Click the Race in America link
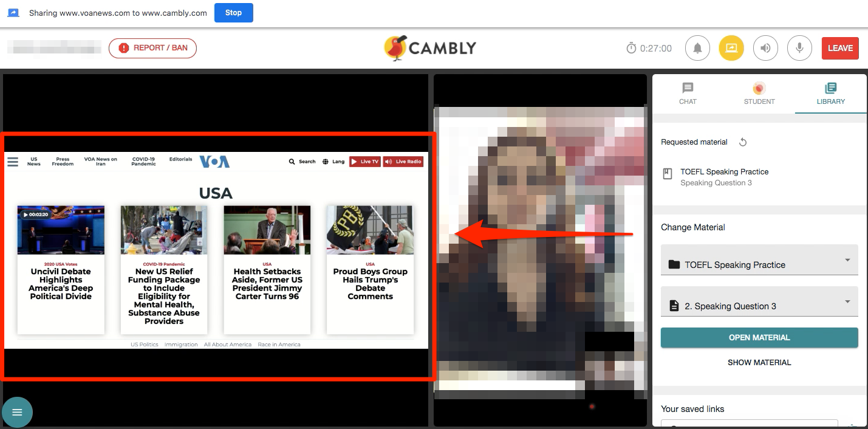This screenshot has height=429, width=868. pos(279,345)
